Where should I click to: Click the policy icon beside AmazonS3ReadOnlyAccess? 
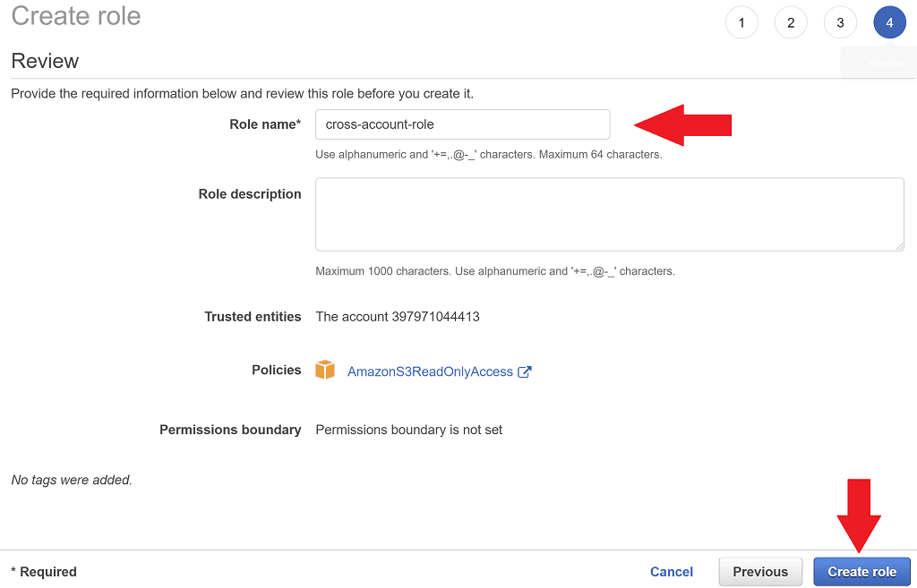[x=325, y=370]
